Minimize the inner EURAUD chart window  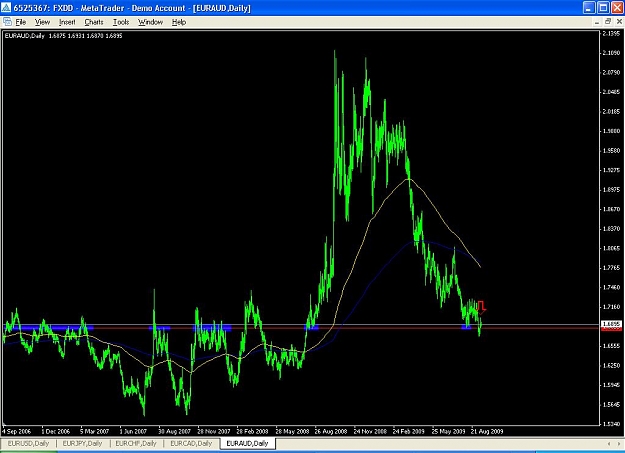[x=597, y=22]
